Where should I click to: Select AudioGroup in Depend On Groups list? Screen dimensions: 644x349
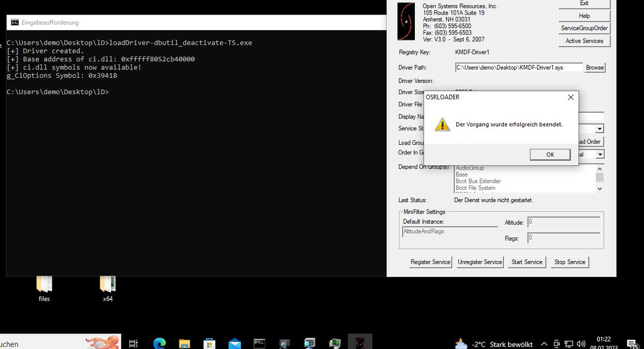click(x=470, y=168)
